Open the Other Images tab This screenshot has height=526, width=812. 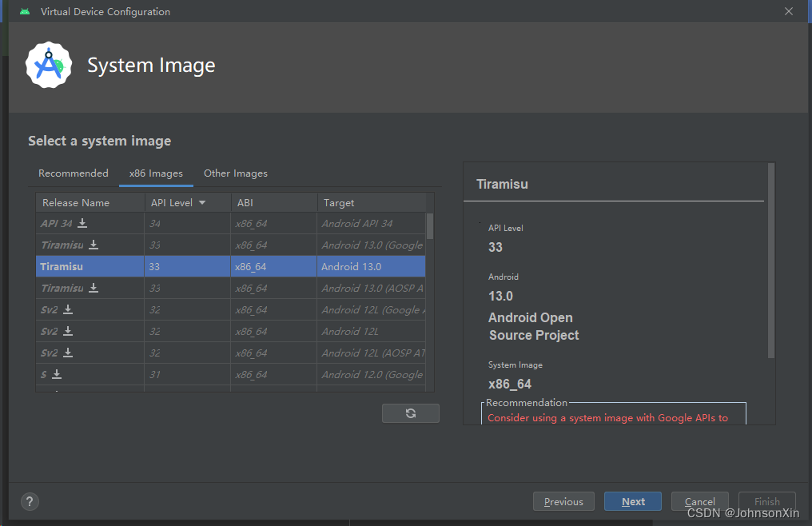236,173
